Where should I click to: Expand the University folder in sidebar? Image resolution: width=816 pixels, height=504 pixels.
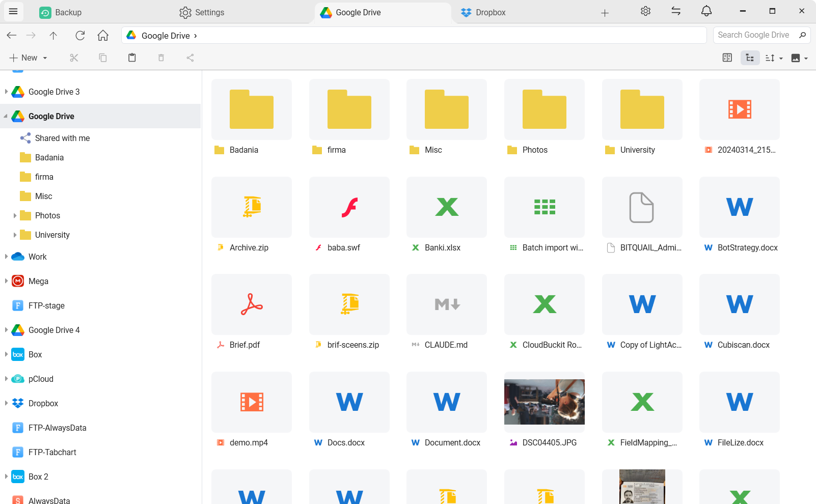[x=15, y=235]
